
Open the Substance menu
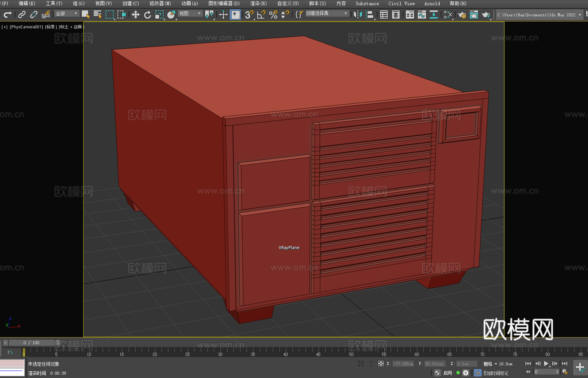click(367, 3)
